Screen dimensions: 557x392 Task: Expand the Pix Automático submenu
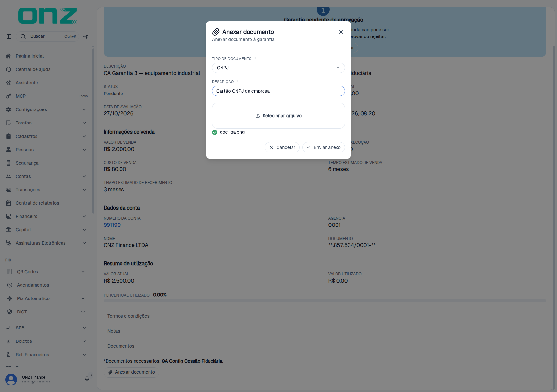pyautogui.click(x=83, y=298)
